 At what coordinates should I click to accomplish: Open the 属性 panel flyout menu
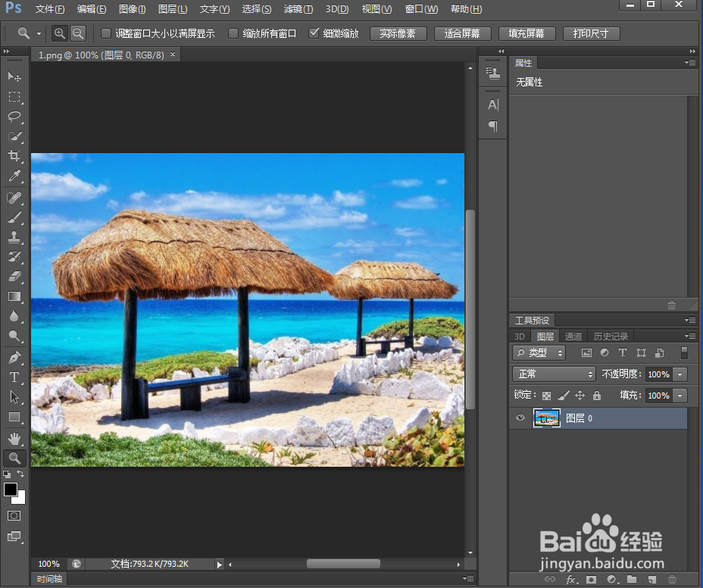coord(690,63)
